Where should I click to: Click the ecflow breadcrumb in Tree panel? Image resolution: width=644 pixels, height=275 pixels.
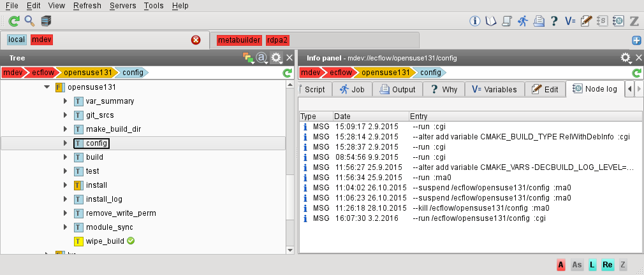42,73
